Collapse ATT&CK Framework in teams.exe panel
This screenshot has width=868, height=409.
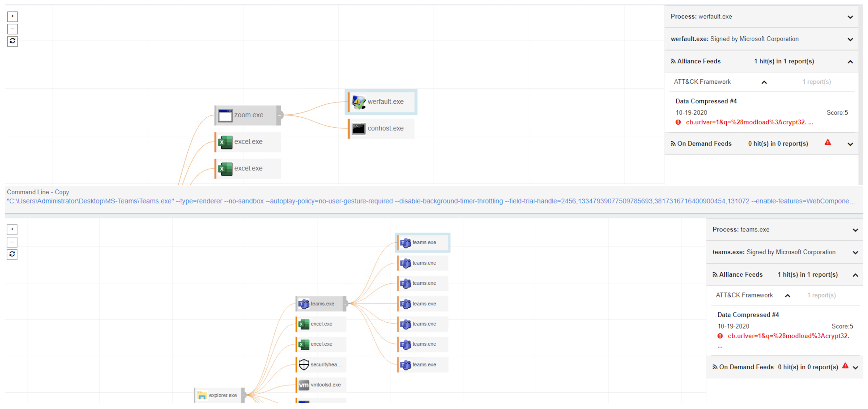coord(788,296)
